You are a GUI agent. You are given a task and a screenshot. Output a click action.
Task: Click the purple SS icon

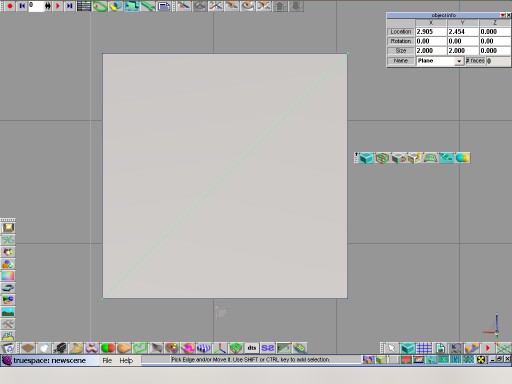(268, 348)
